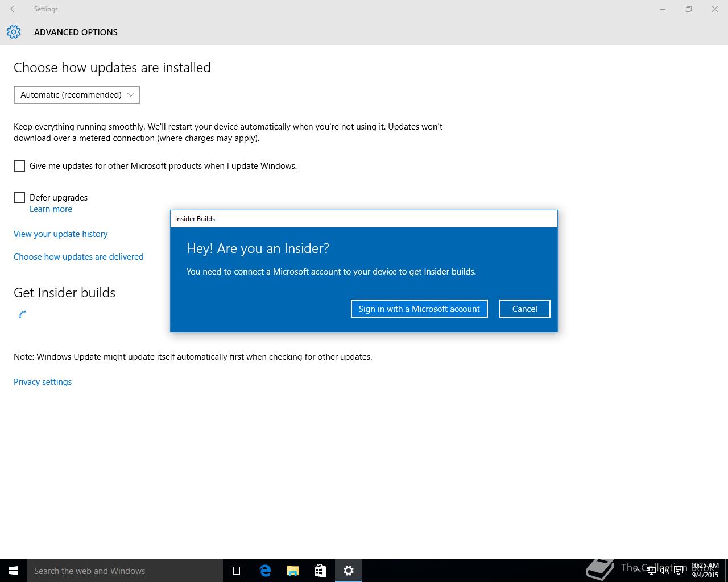Click Sign in with a Microsoft account
The width and height of the screenshot is (728, 582).
tap(419, 309)
